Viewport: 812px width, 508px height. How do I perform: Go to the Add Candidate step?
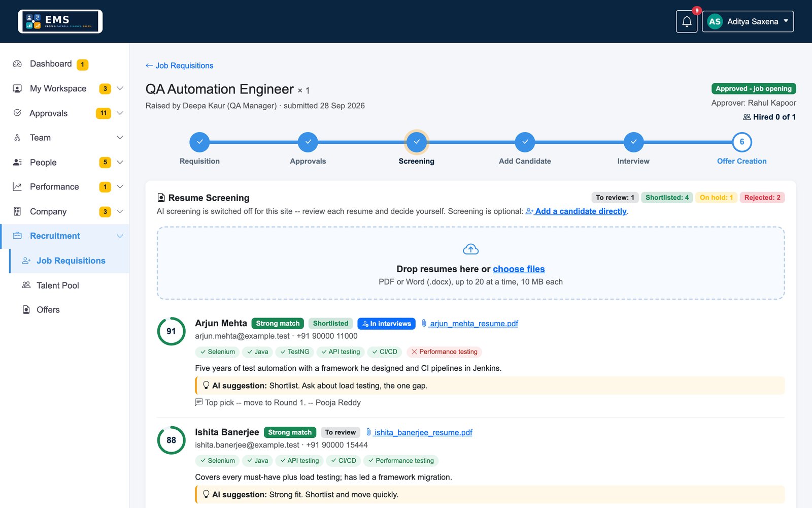(x=525, y=142)
